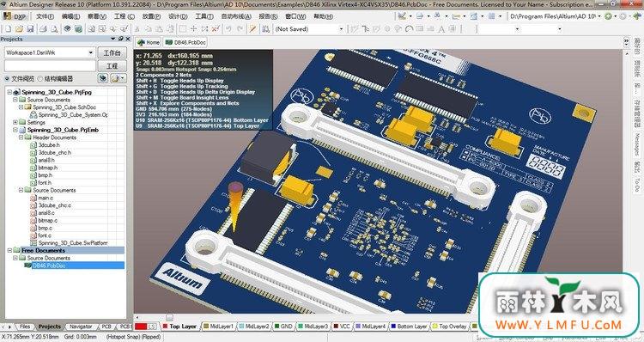This screenshot has height=342, width=644.
Task: Click the Clear Filter icon with red X
Action: click(216, 29)
